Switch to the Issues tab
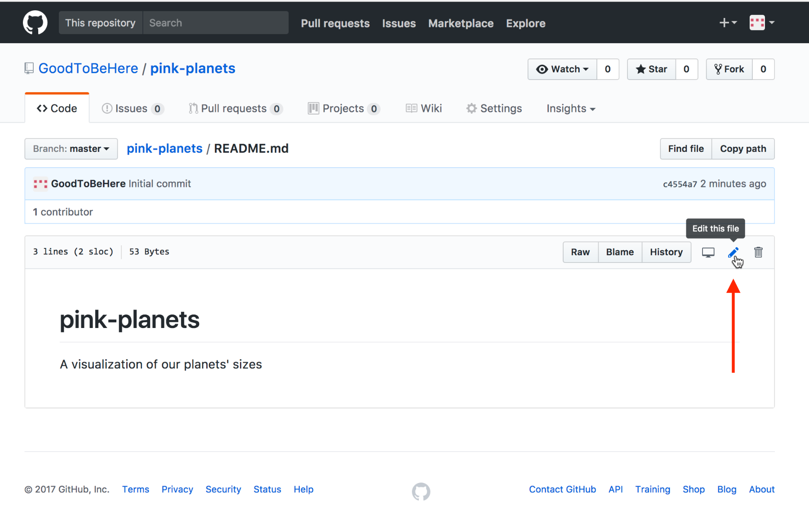This screenshot has height=532, width=809. [132, 109]
